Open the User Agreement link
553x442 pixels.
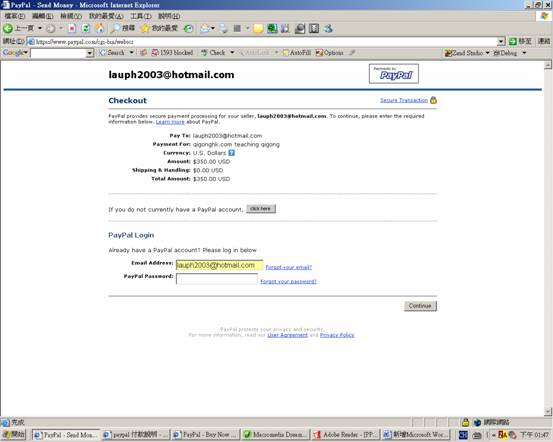click(x=287, y=335)
